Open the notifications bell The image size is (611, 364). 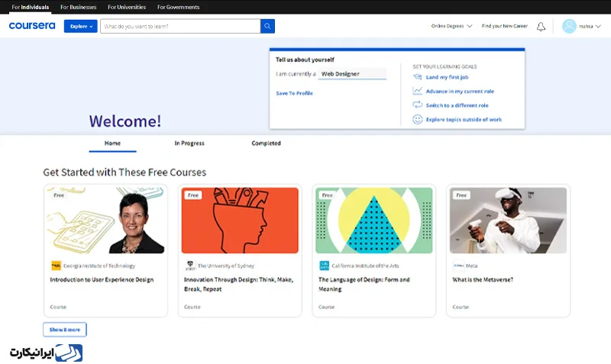[x=541, y=27]
